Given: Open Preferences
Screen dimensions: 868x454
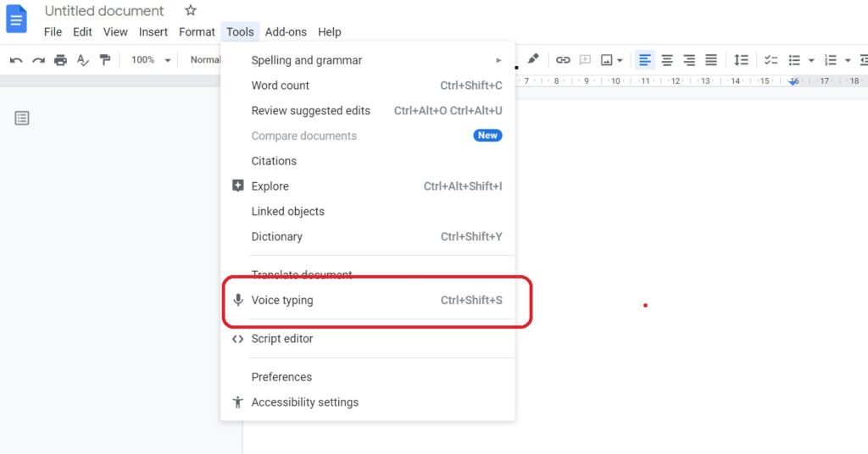Looking at the screenshot, I should [368, 377].
